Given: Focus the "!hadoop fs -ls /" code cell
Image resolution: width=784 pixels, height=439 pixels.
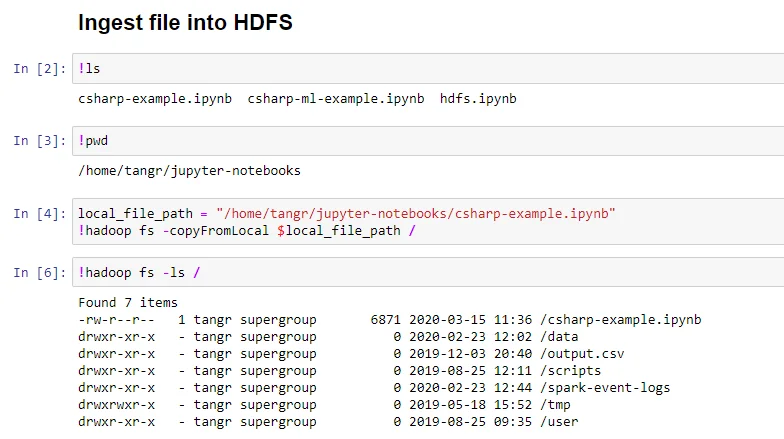Looking at the screenshot, I should [400, 272].
